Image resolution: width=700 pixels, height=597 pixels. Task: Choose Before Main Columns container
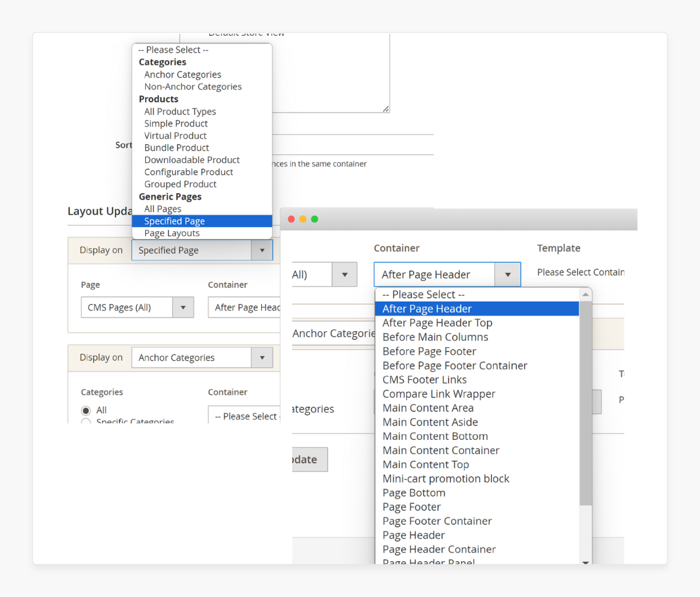tap(477, 337)
